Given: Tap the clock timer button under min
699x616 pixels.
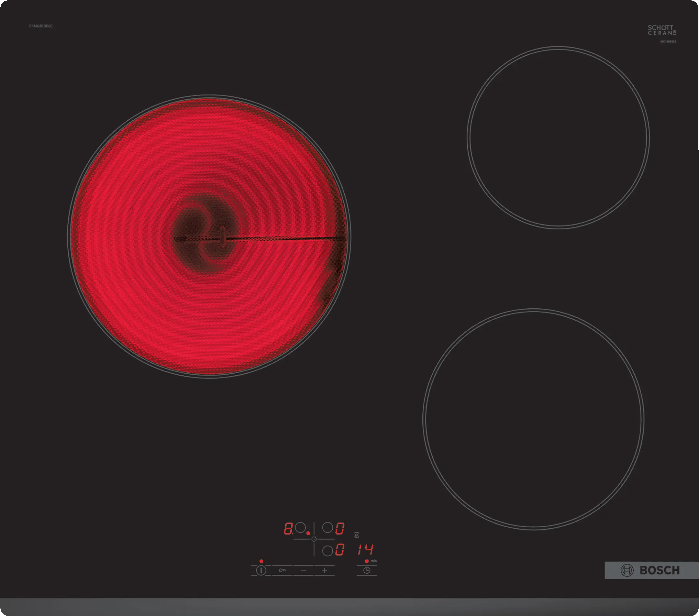Looking at the screenshot, I should click(x=367, y=570).
